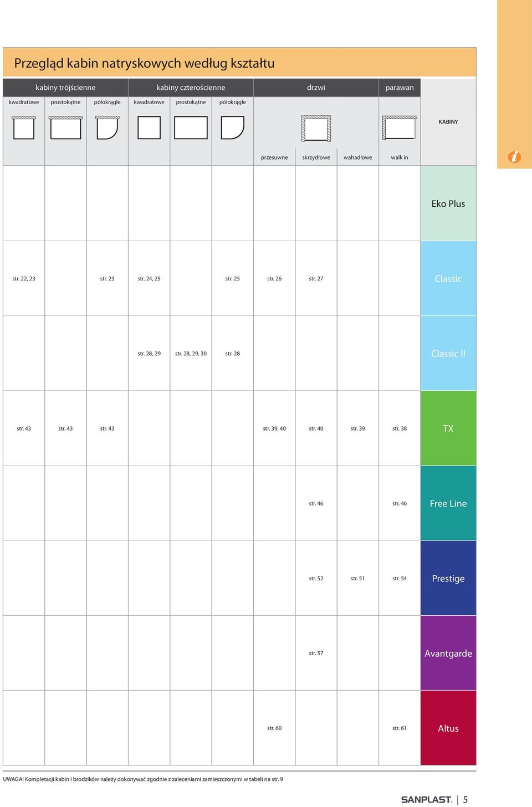Click the 'wahadłowe' column label
Screen dimensions: 532x807
click(x=358, y=157)
